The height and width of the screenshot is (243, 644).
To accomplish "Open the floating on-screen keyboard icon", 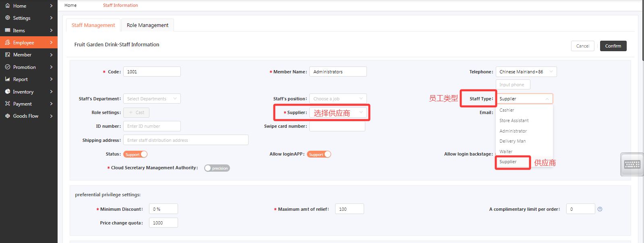I will [632, 164].
